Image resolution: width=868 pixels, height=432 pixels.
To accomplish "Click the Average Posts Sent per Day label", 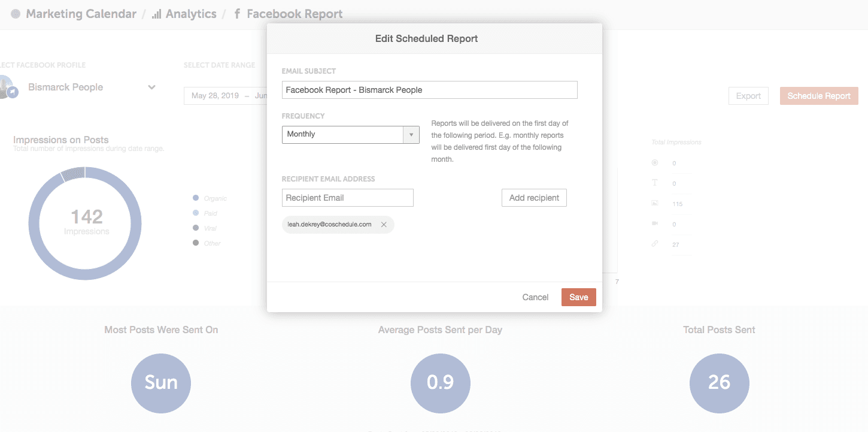I will [440, 330].
